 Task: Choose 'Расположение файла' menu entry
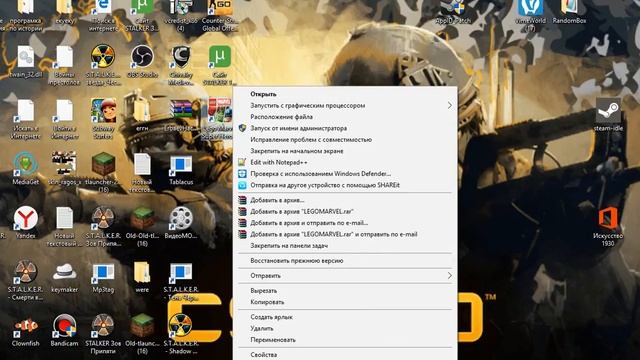tap(345, 117)
